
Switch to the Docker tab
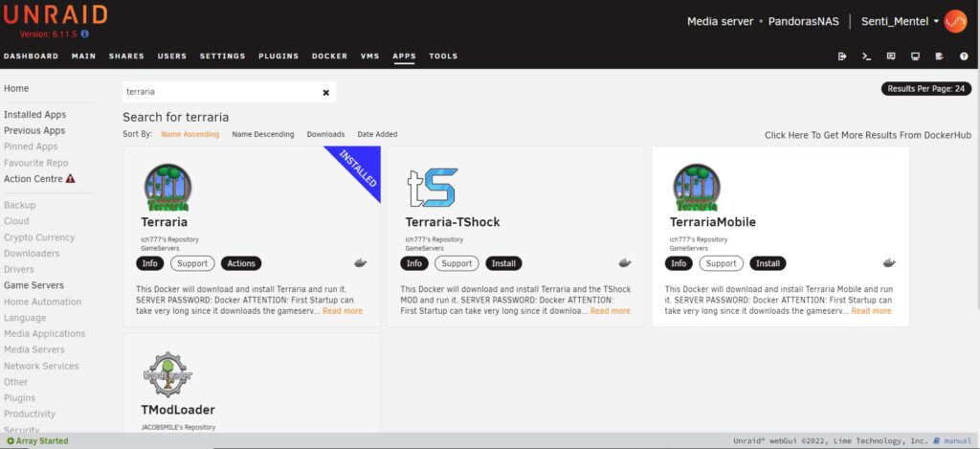tap(329, 56)
